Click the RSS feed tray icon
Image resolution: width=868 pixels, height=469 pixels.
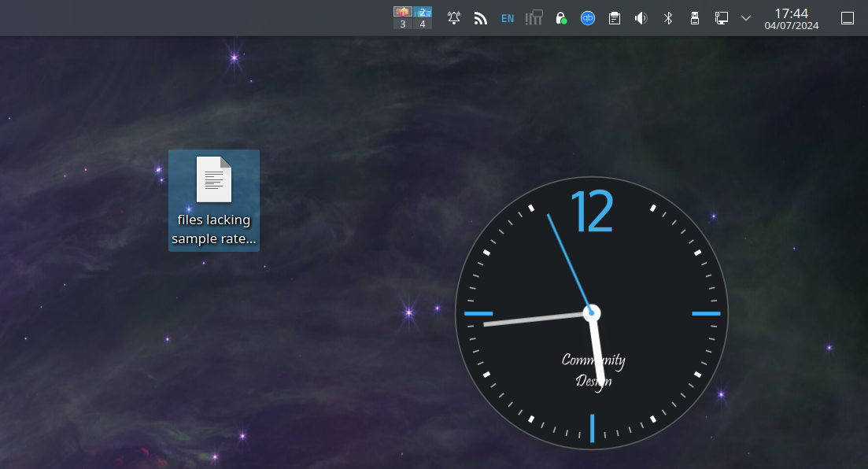tap(481, 17)
